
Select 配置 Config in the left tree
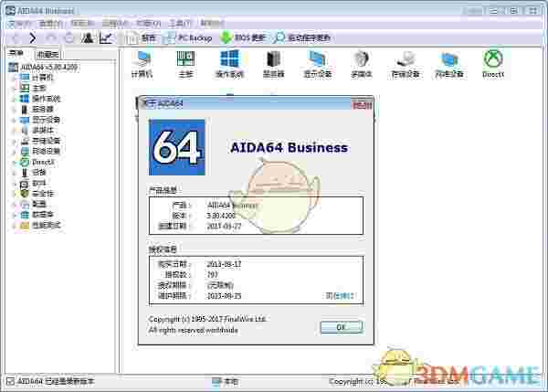(x=33, y=204)
